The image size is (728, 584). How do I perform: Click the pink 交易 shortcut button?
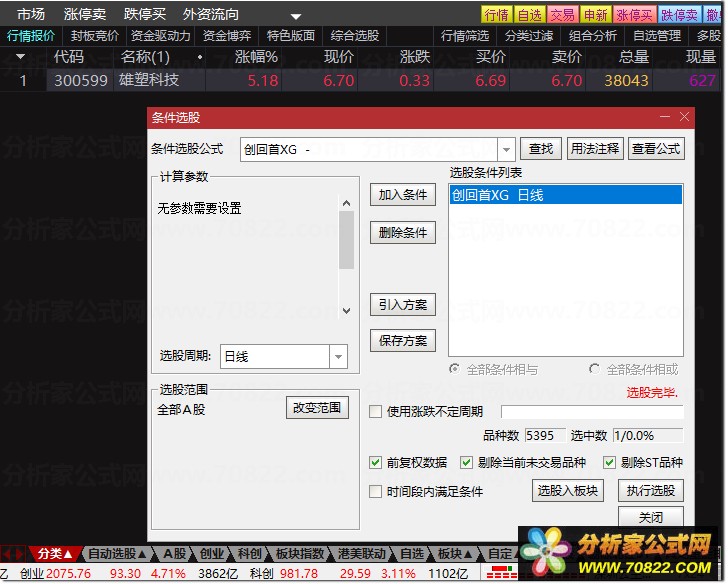click(x=562, y=15)
